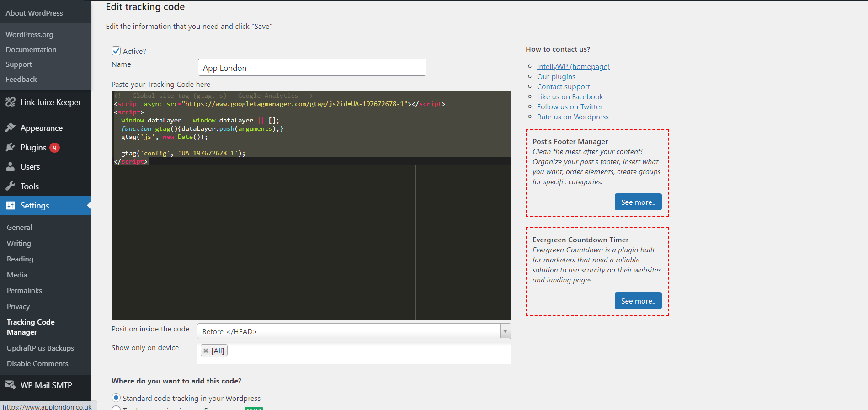Click the Name input field
868x410 pixels.
coord(312,68)
